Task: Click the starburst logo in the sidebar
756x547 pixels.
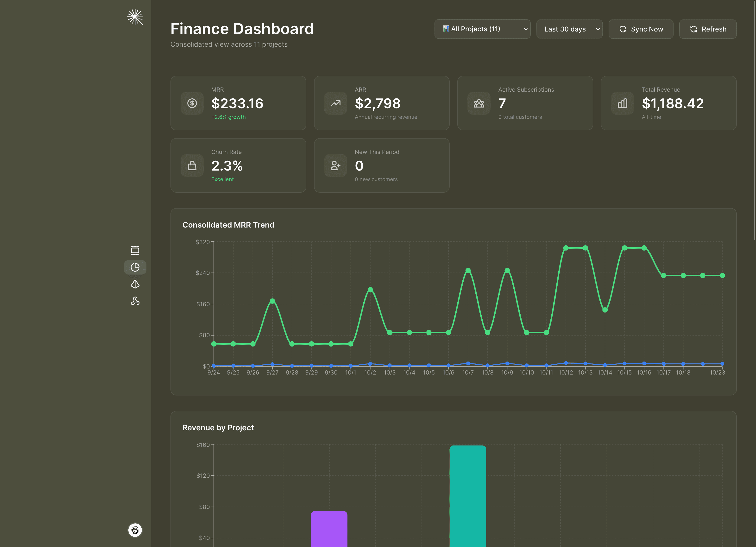Action: point(135,17)
